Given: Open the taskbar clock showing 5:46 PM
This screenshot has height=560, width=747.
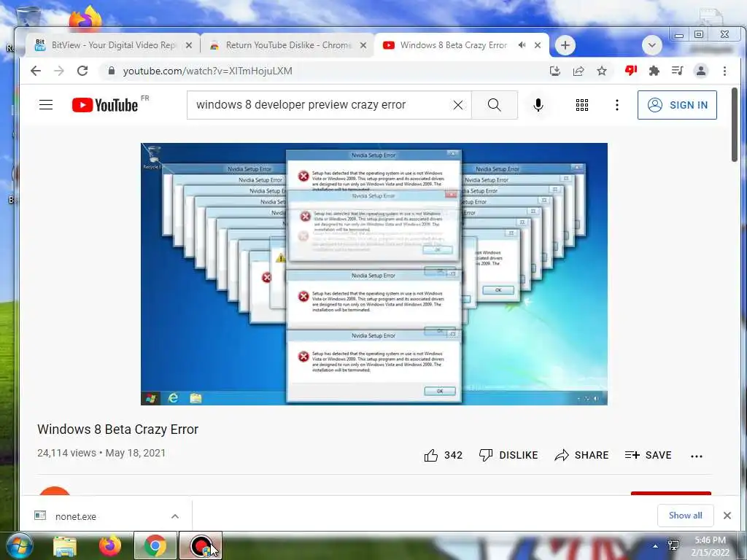Looking at the screenshot, I should pyautogui.click(x=711, y=545).
